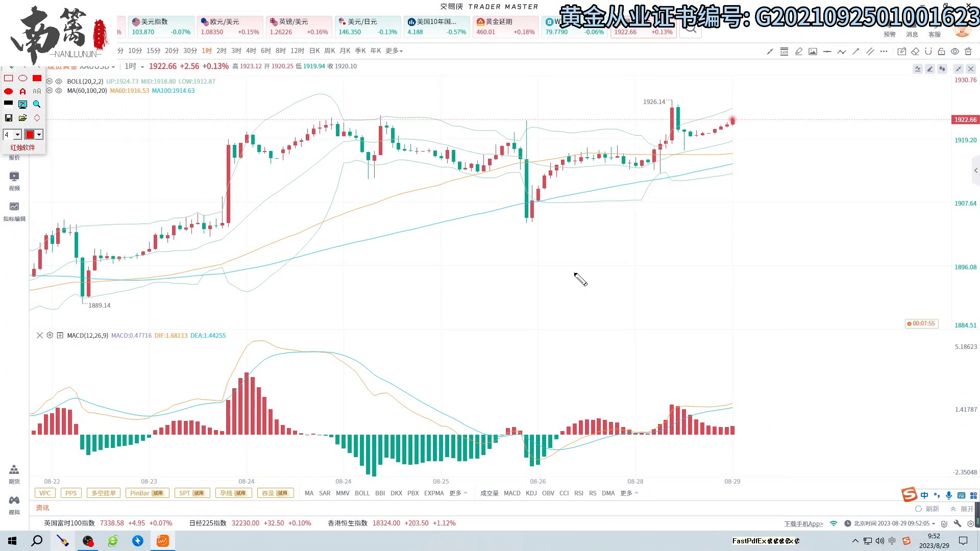Open the line width 4 dropdown
Image resolution: width=980 pixels, height=551 pixels.
17,135
